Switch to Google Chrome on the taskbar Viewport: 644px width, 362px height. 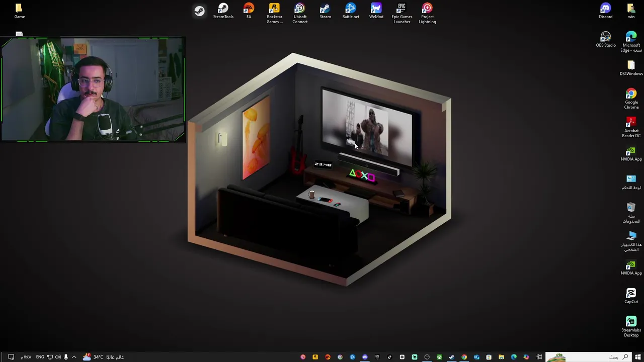[464, 357]
